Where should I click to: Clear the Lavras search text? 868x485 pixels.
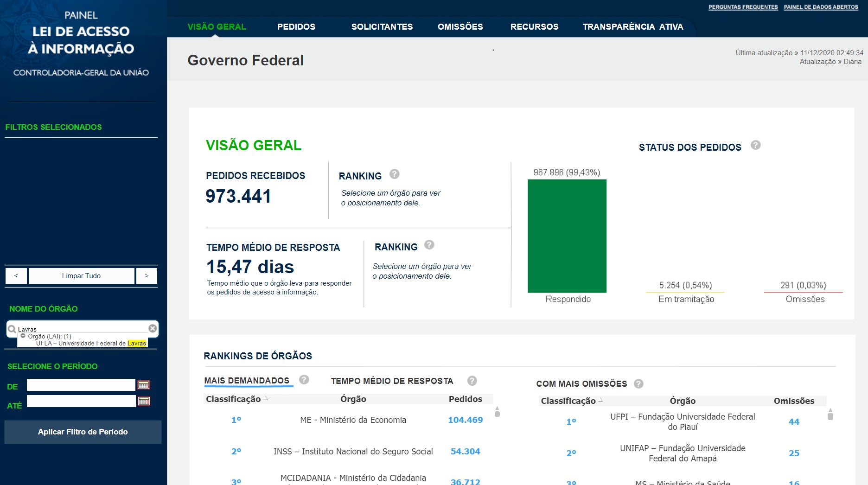[152, 329]
